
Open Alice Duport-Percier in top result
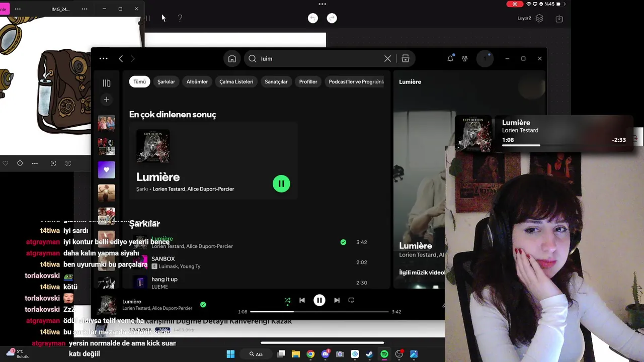211,189
